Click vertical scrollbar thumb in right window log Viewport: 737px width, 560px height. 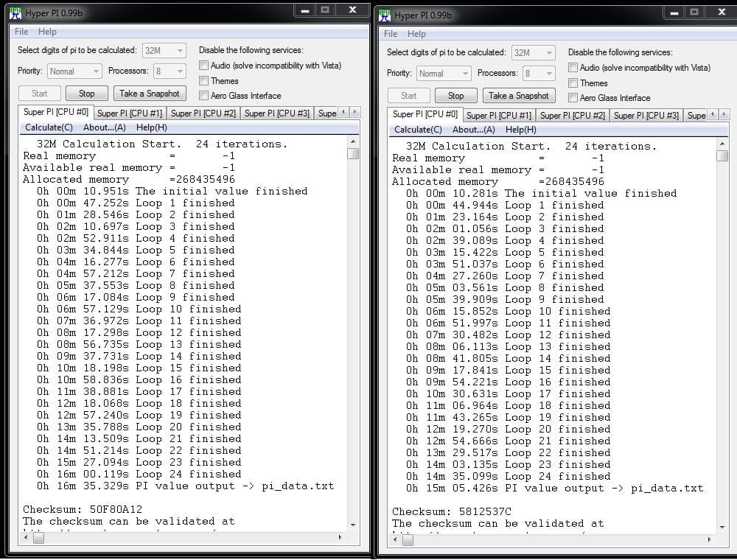click(x=722, y=156)
